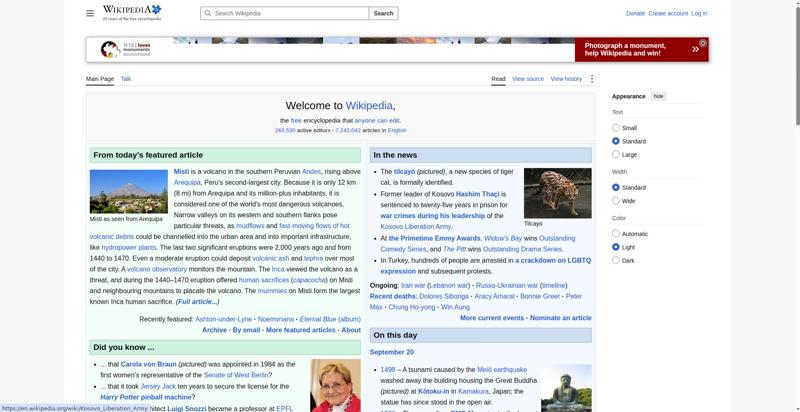Click the Log in link

(x=699, y=14)
